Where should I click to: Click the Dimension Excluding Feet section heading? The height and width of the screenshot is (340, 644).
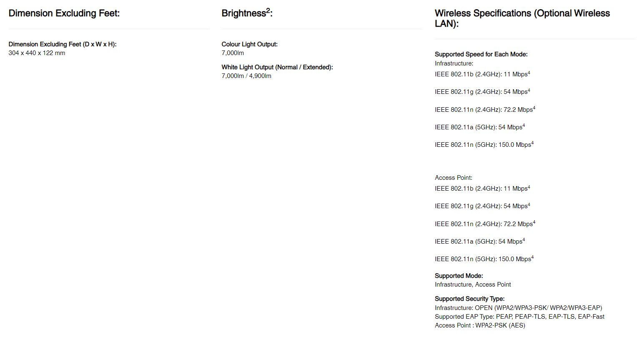point(64,13)
